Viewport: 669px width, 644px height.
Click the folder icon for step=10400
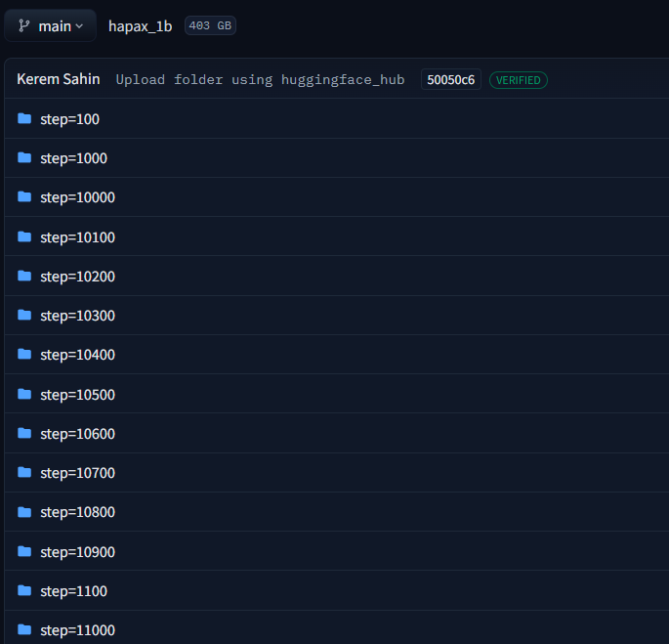(x=24, y=354)
